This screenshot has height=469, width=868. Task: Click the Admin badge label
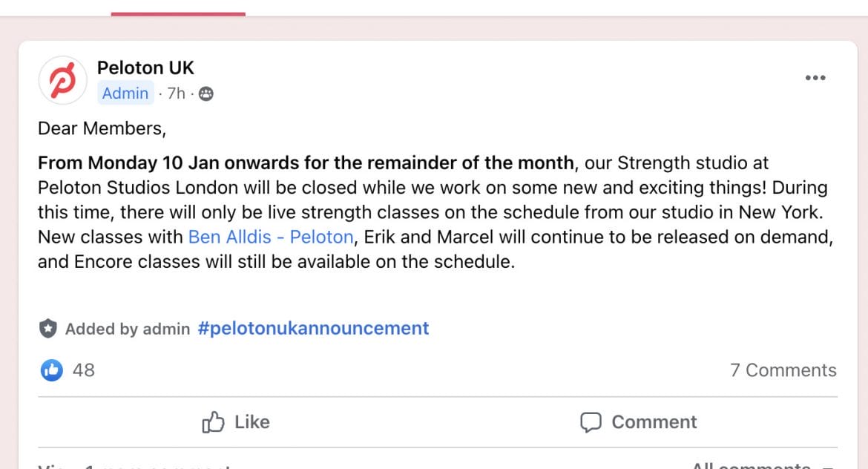pyautogui.click(x=125, y=93)
